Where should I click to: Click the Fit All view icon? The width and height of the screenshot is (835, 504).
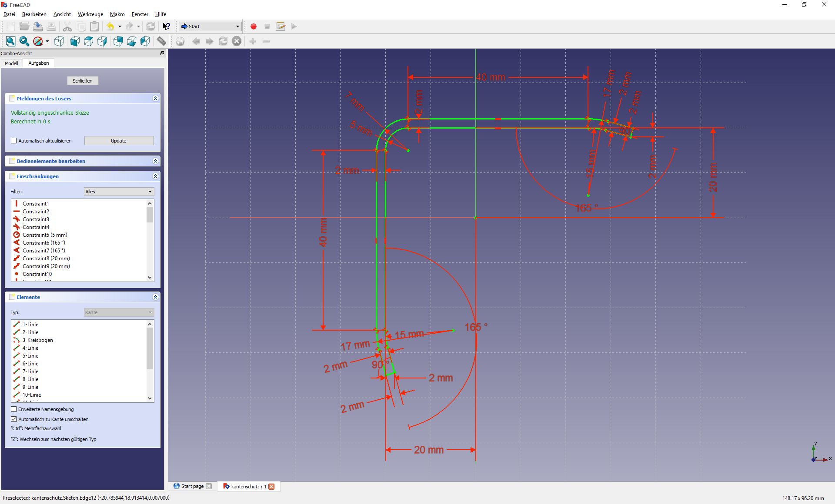pos(11,41)
